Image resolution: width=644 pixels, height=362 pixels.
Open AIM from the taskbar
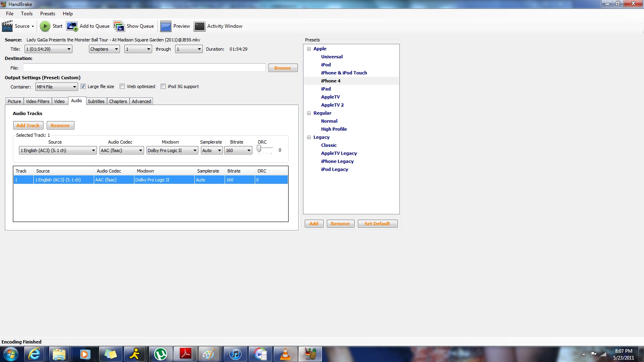click(135, 354)
